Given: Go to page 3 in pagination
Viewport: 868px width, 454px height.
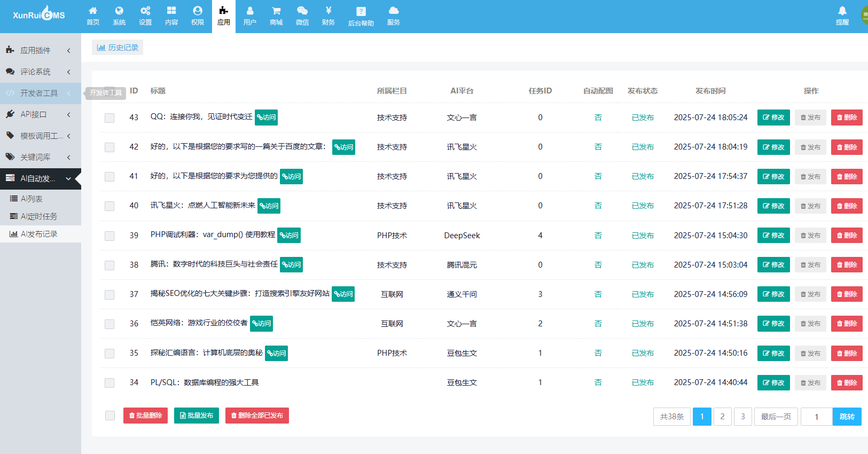Looking at the screenshot, I should (x=742, y=417).
